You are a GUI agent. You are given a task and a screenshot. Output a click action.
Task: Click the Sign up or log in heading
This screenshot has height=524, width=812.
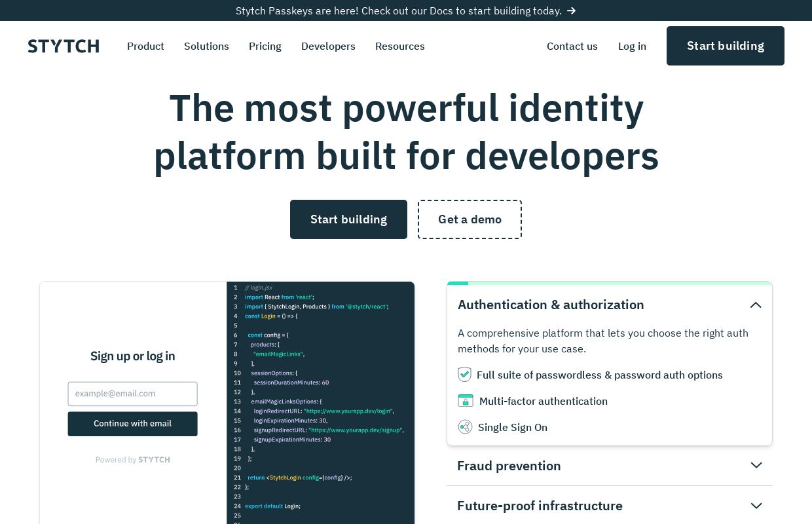point(132,356)
